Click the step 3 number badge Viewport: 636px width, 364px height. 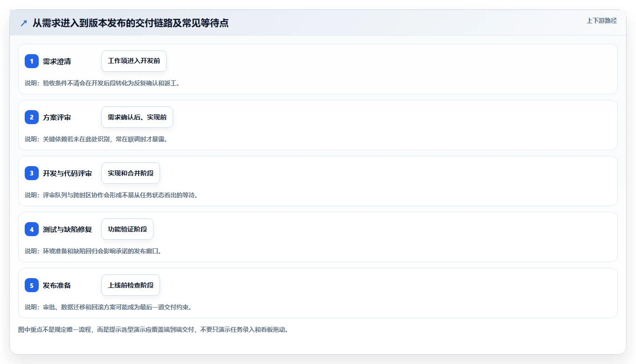point(32,173)
